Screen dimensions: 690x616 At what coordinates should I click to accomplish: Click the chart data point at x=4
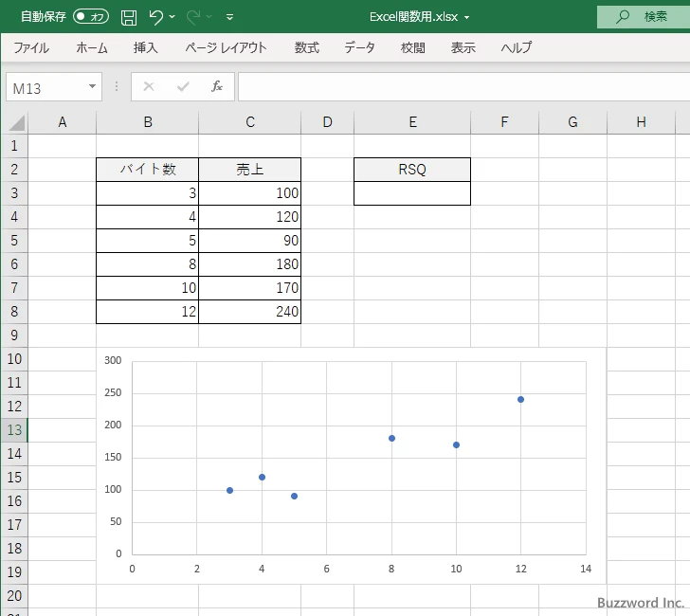tap(262, 478)
